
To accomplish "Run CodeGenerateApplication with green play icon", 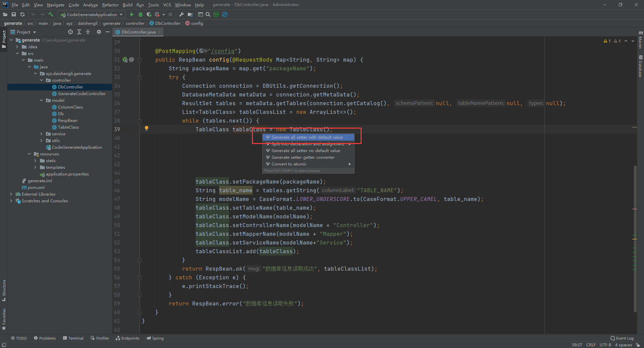I will click(x=132, y=14).
